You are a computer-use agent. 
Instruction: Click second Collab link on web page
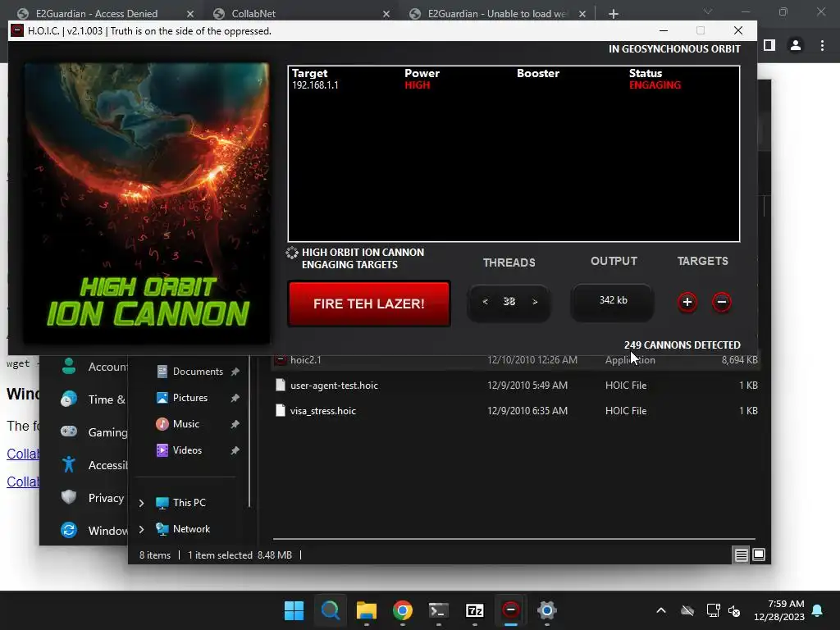(22, 482)
